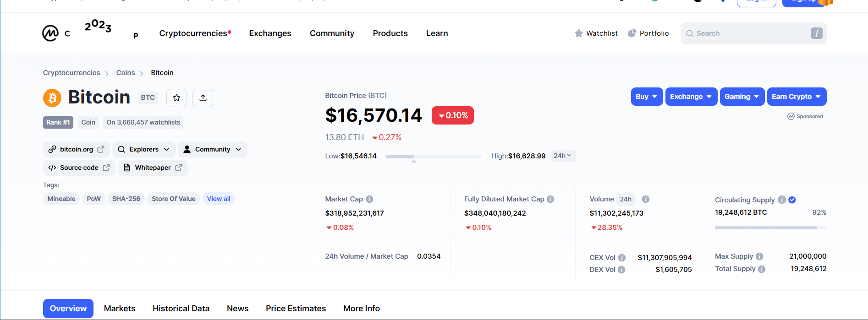Click the 13.80 ETH price value
The width and height of the screenshot is (868, 320).
click(345, 137)
